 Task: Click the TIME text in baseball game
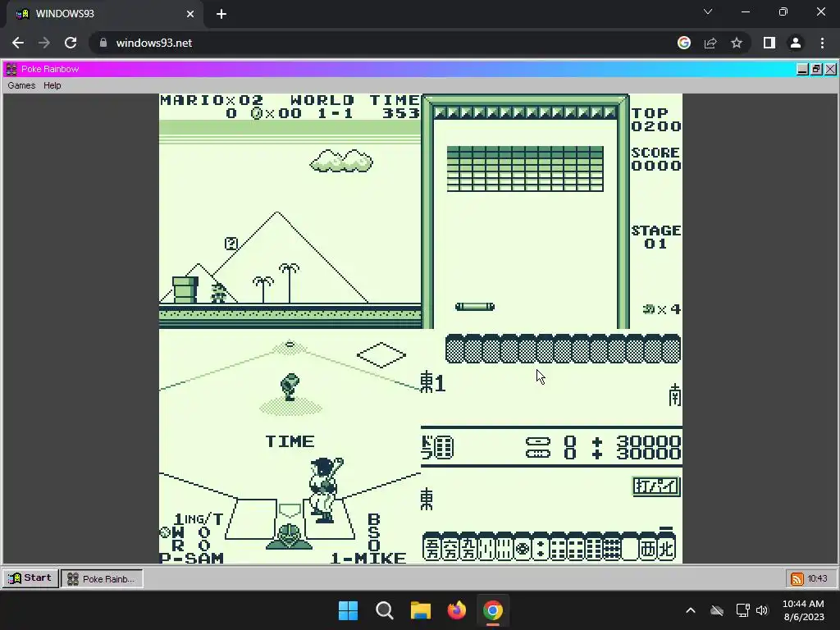coord(290,441)
